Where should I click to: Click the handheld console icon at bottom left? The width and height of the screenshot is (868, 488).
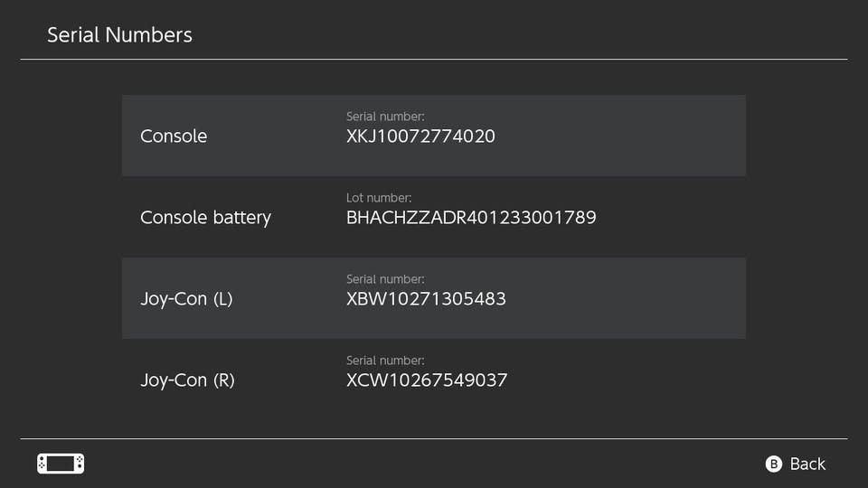[61, 464]
